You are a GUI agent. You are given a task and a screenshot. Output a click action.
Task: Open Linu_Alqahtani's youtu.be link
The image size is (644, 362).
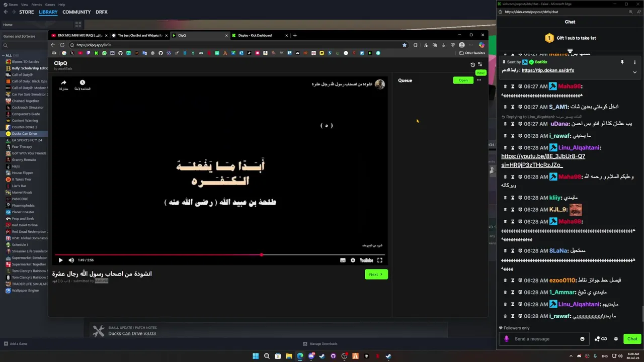tap(543, 160)
